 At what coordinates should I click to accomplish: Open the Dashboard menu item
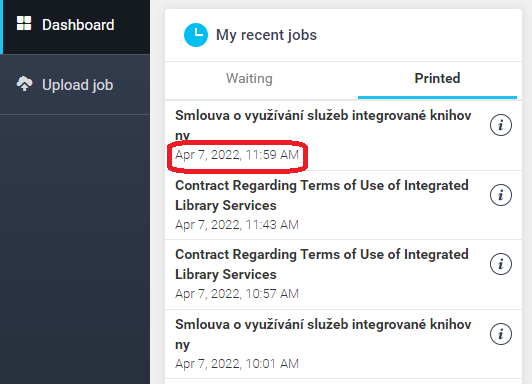click(x=75, y=27)
